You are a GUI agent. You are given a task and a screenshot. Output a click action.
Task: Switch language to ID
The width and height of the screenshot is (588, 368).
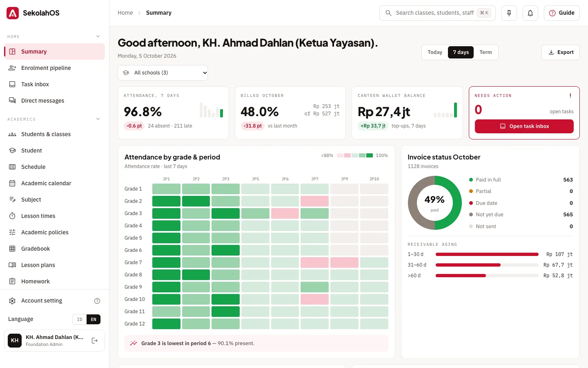[80, 319]
